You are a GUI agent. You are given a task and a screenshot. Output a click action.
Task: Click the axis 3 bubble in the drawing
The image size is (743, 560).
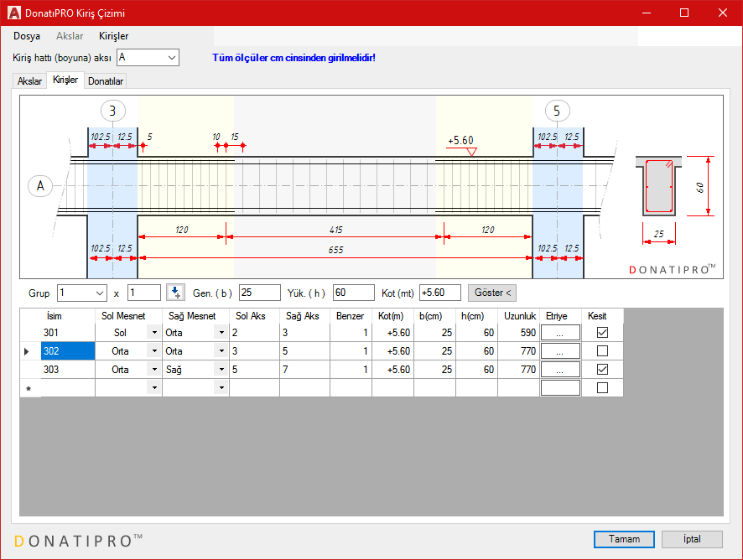pyautogui.click(x=112, y=111)
